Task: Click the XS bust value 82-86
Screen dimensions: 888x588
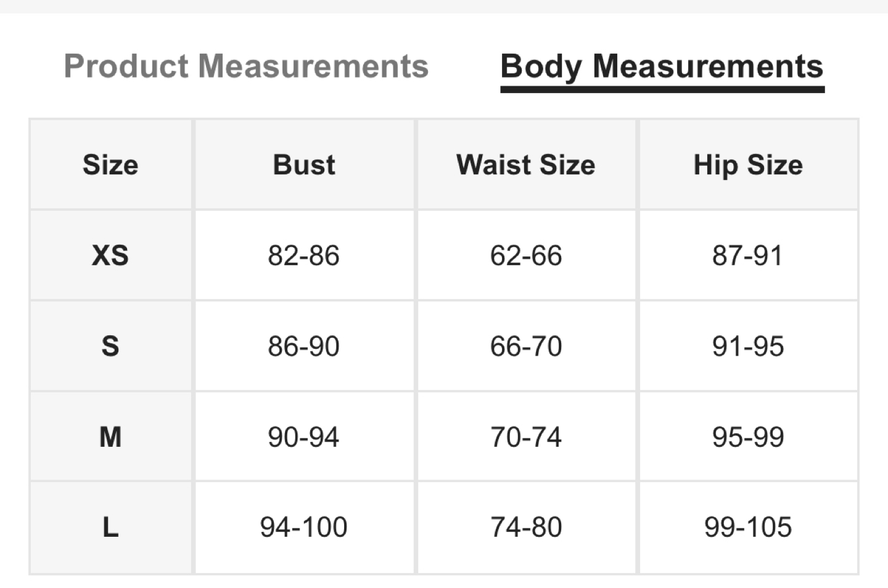Action: tap(303, 255)
